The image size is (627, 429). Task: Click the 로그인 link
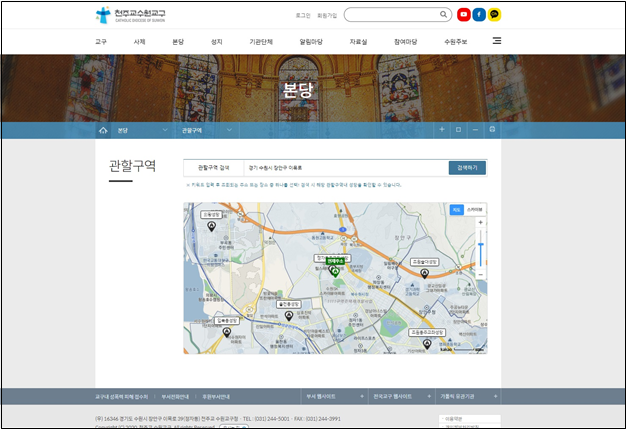303,15
